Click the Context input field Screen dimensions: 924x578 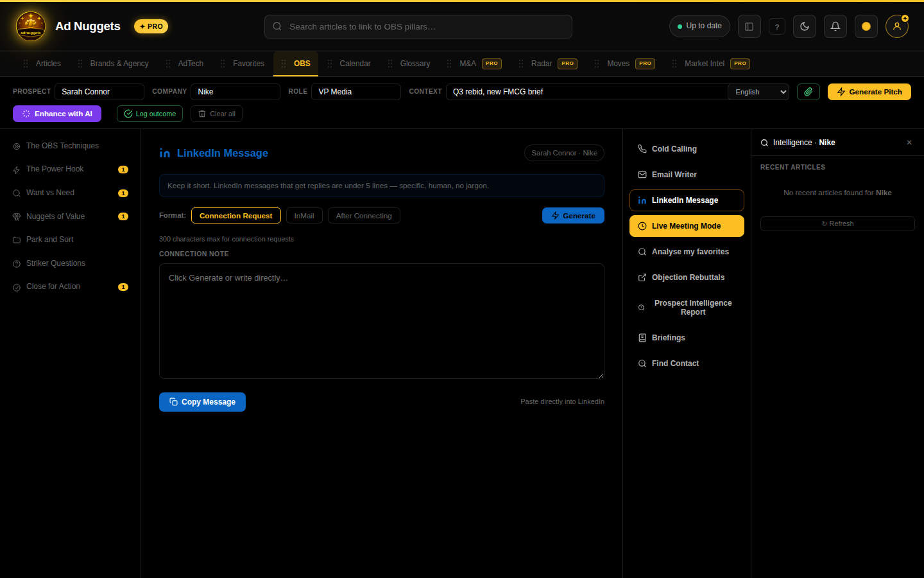pyautogui.click(x=587, y=92)
